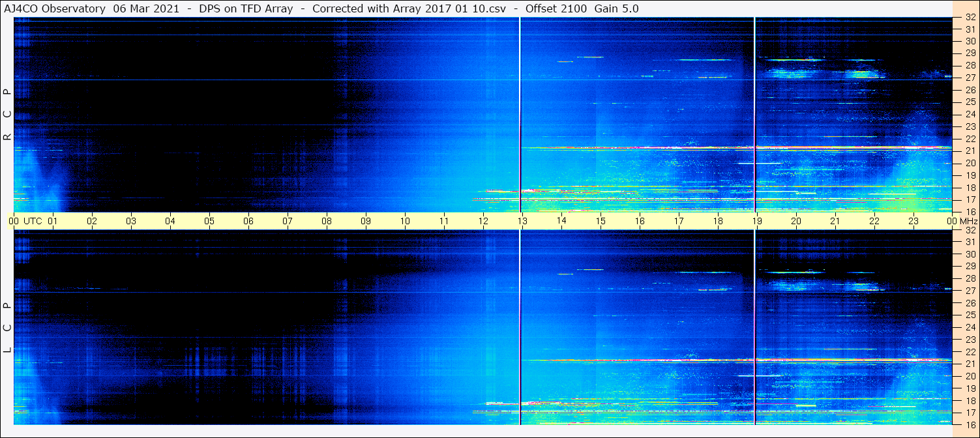
Task: Click the 'UTC' label on time axis
Action: coord(33,221)
